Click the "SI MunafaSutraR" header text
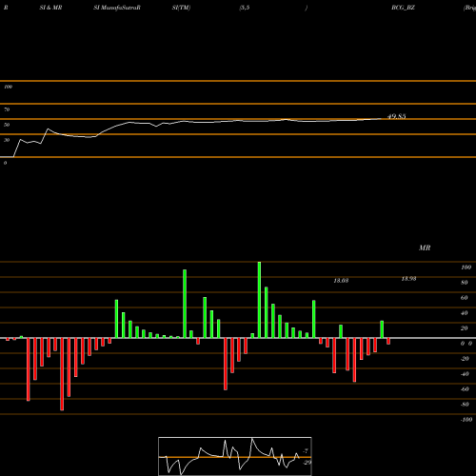Image resolution: width=476 pixels, height=476 pixels. coord(117,8)
